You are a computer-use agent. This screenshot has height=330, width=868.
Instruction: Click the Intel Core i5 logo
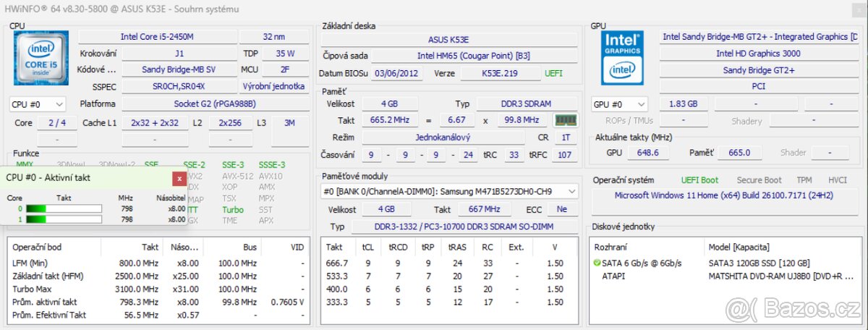pos(41,58)
